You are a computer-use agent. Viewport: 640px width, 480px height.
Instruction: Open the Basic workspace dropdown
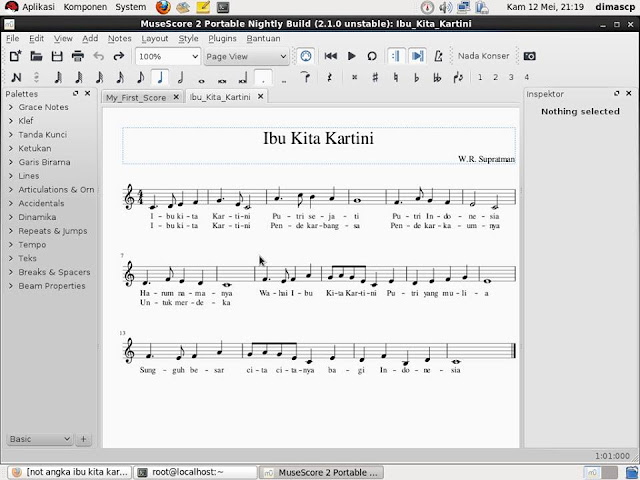(x=40, y=439)
